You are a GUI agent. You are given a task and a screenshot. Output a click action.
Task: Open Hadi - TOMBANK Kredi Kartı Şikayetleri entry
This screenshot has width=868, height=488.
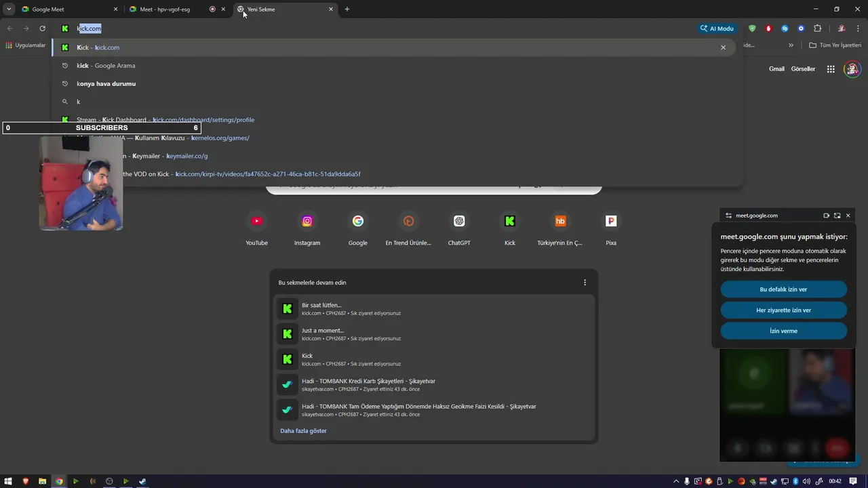click(434, 384)
